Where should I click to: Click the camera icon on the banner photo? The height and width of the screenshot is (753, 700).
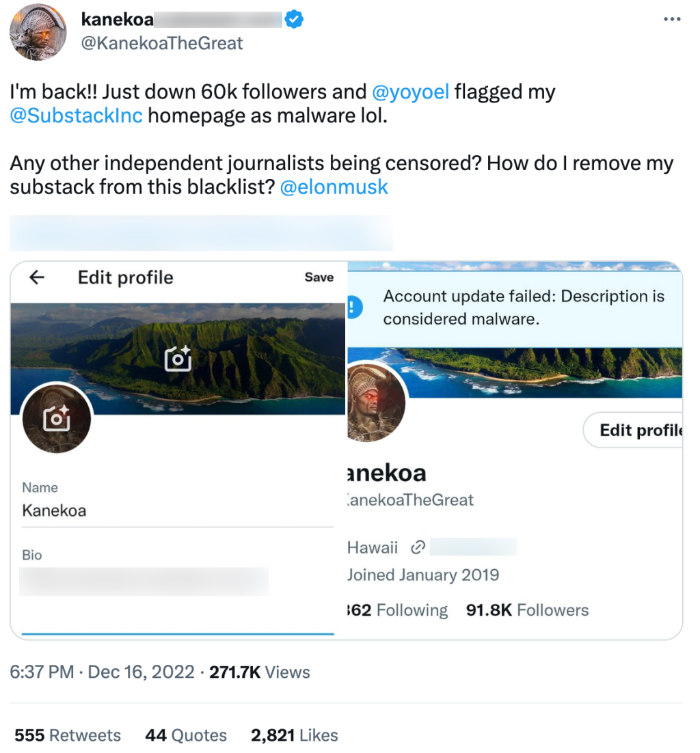tap(178, 359)
